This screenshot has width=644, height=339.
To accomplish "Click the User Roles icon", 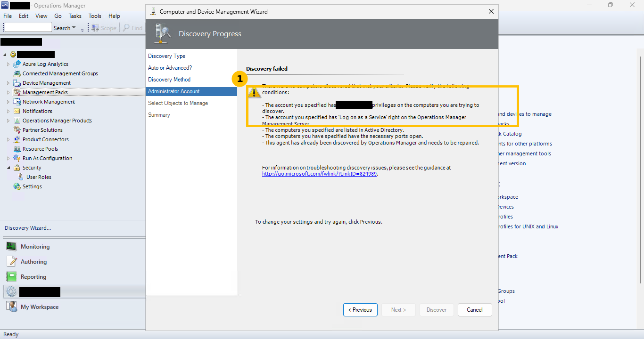I will click(21, 177).
